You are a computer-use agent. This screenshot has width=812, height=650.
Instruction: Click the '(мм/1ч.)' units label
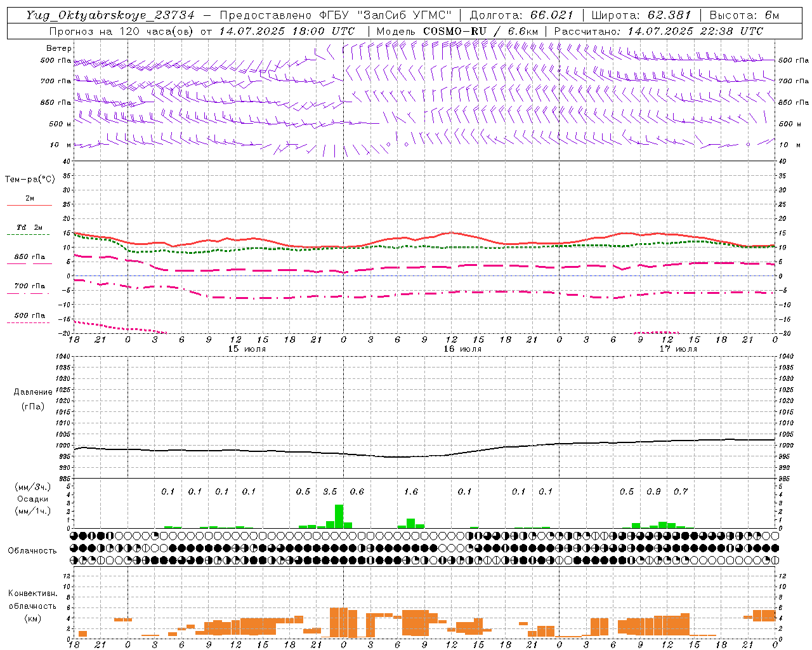click(32, 511)
